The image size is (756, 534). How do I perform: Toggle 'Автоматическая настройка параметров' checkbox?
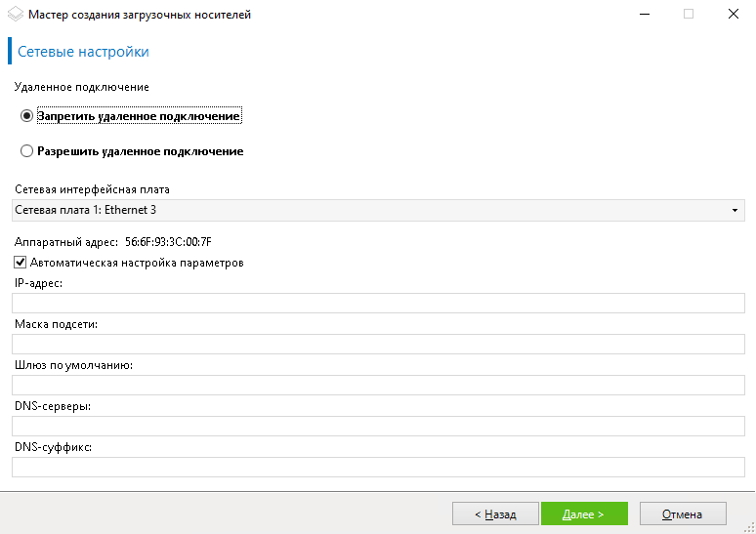click(x=20, y=263)
